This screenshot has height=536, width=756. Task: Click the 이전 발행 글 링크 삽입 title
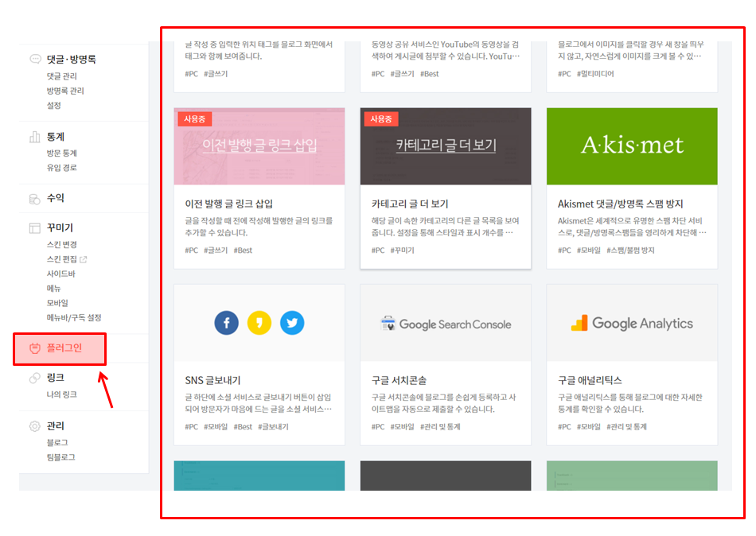coord(229,204)
